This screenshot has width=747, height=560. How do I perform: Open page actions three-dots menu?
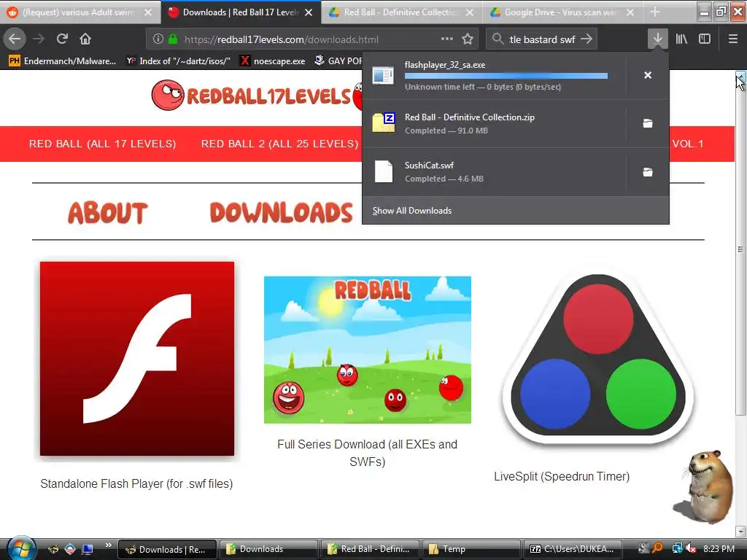(x=447, y=39)
